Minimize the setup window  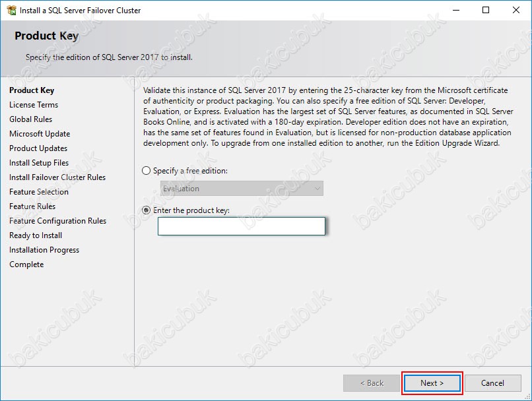[456, 10]
